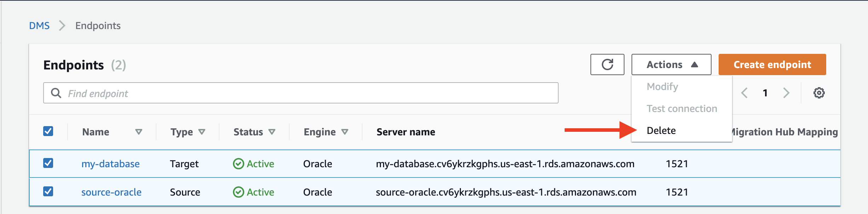Screen dimensions: 868x214
Task: Click port 1521 in my-database row
Action: (x=677, y=164)
